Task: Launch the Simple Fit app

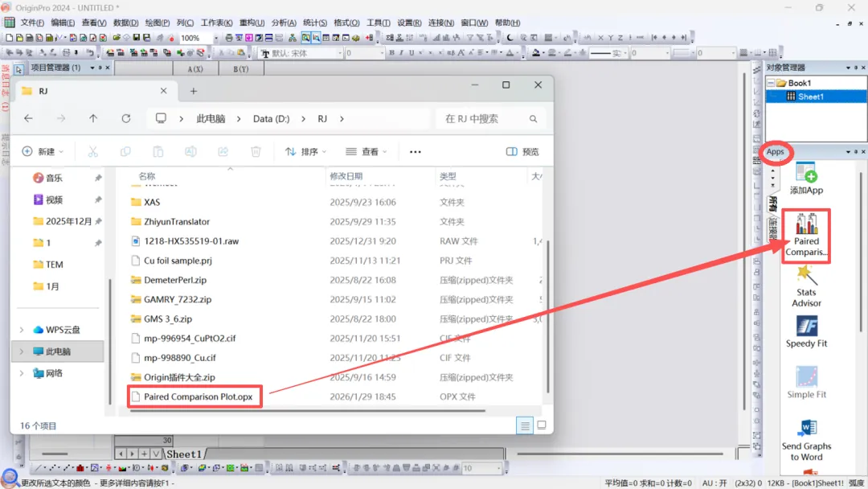Action: tap(806, 383)
